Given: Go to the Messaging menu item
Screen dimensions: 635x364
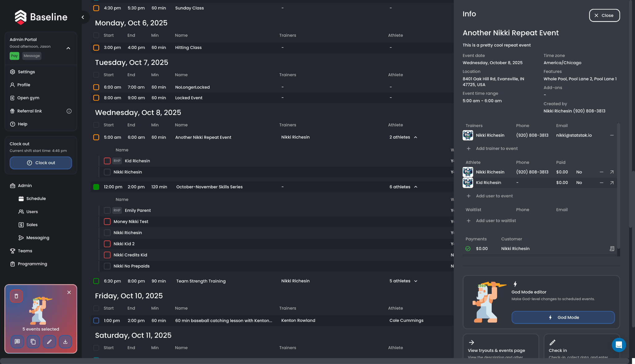Looking at the screenshot, I should (x=38, y=238).
